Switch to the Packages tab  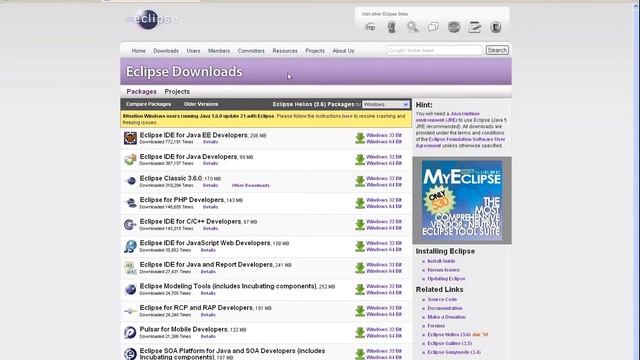141,91
